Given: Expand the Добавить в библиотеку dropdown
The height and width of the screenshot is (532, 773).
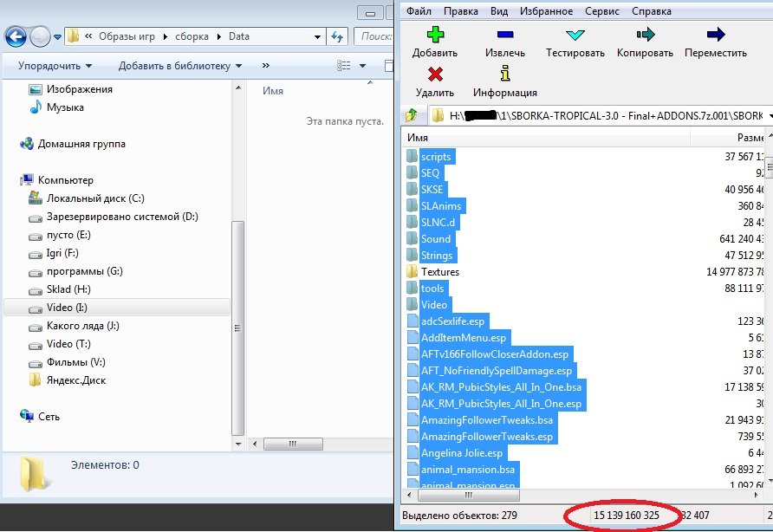Looking at the screenshot, I should click(x=180, y=66).
